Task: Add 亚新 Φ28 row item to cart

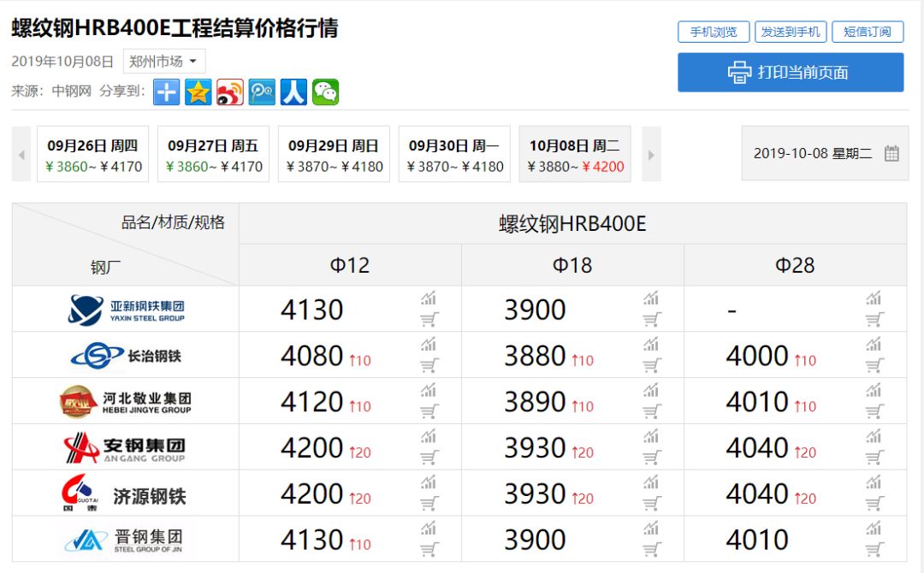Action: pyautogui.click(x=874, y=320)
